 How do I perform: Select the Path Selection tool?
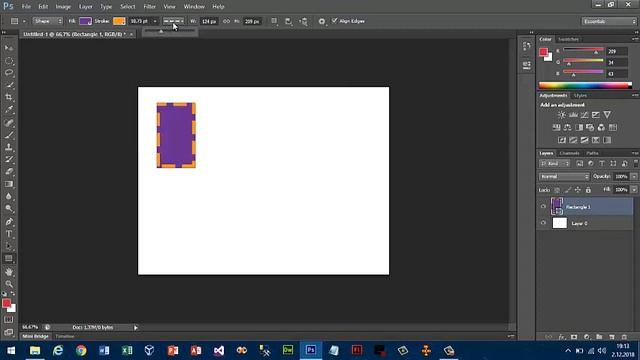[x=9, y=246]
